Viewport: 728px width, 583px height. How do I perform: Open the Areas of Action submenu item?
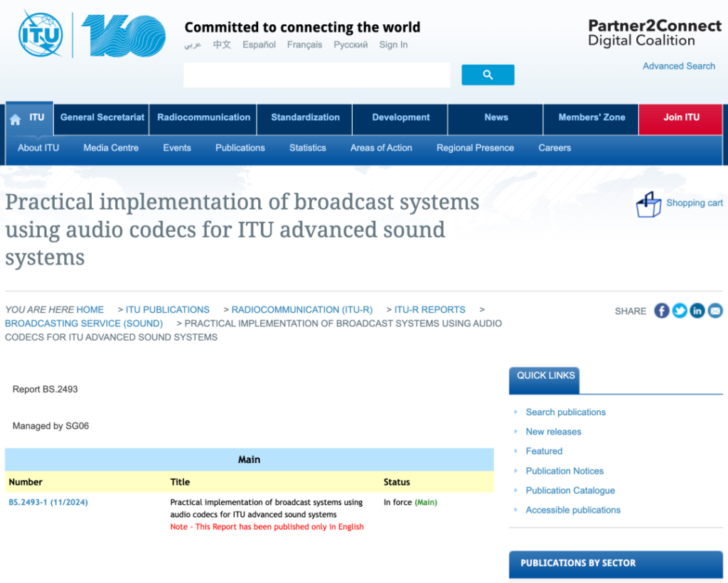tap(381, 148)
